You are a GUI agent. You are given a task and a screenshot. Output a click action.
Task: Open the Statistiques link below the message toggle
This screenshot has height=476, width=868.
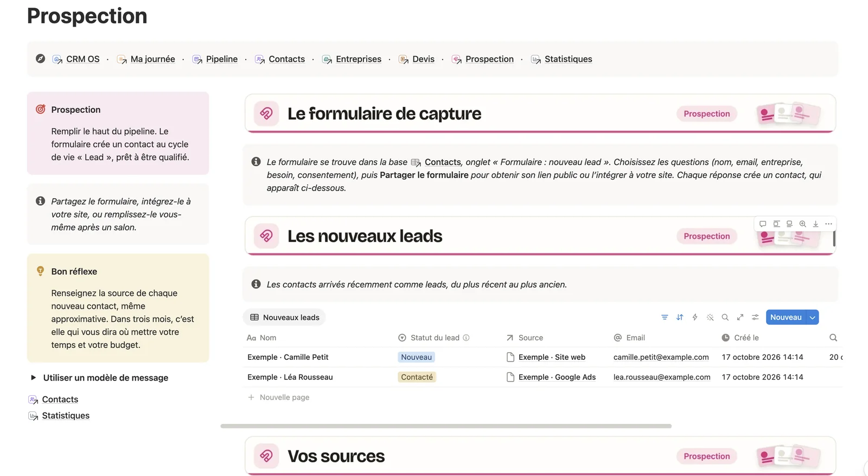click(59, 416)
